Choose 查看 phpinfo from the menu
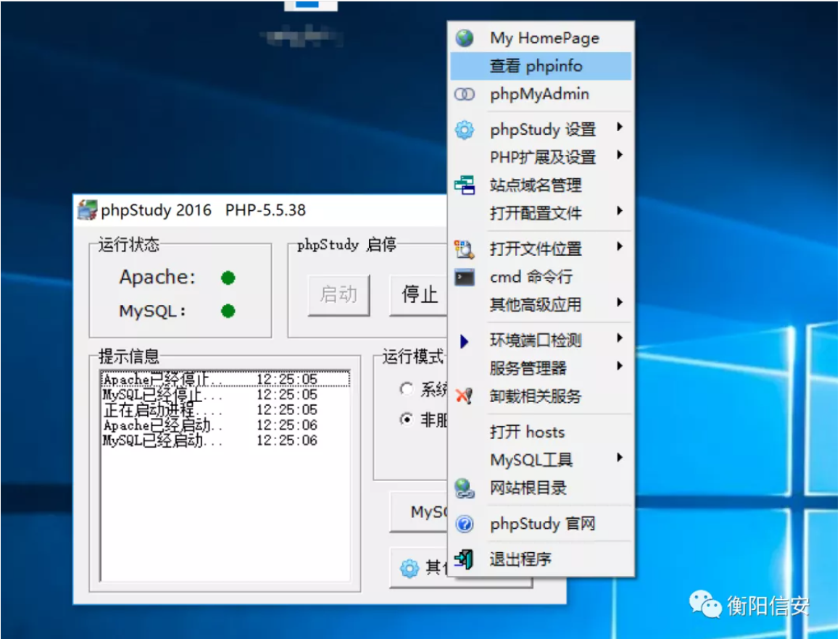The width and height of the screenshot is (840, 639). coord(541,66)
